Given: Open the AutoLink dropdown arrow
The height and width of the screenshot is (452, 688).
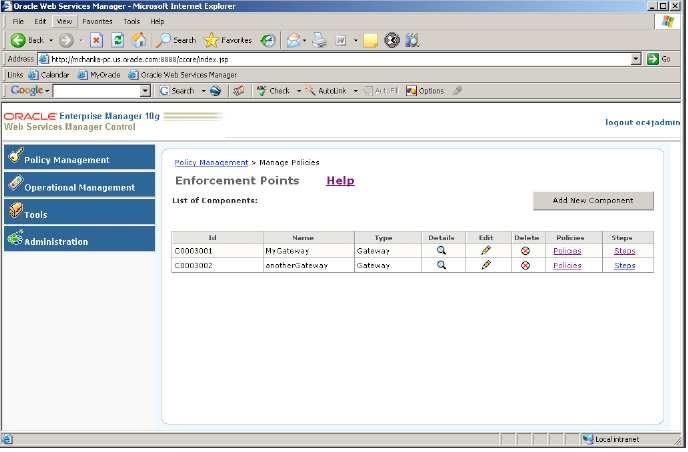Looking at the screenshot, I should coord(355,91).
